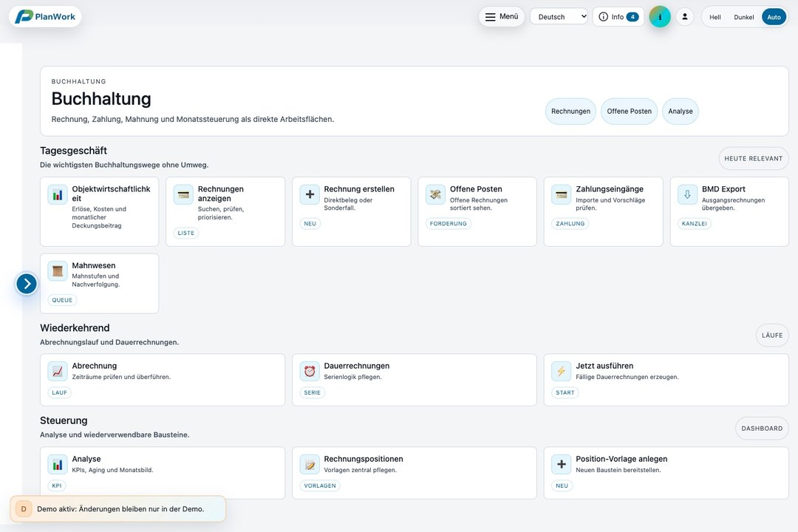Click the KPI tag on Analyse card

click(56, 485)
